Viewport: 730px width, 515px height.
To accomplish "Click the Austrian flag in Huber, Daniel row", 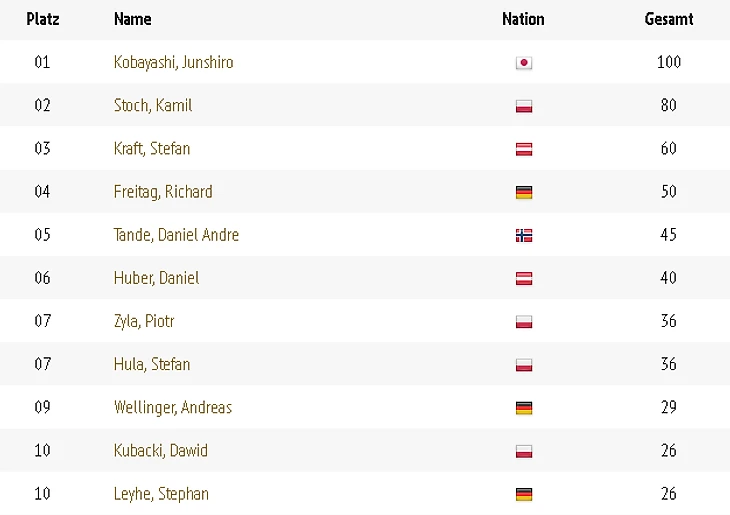I will [x=524, y=279].
